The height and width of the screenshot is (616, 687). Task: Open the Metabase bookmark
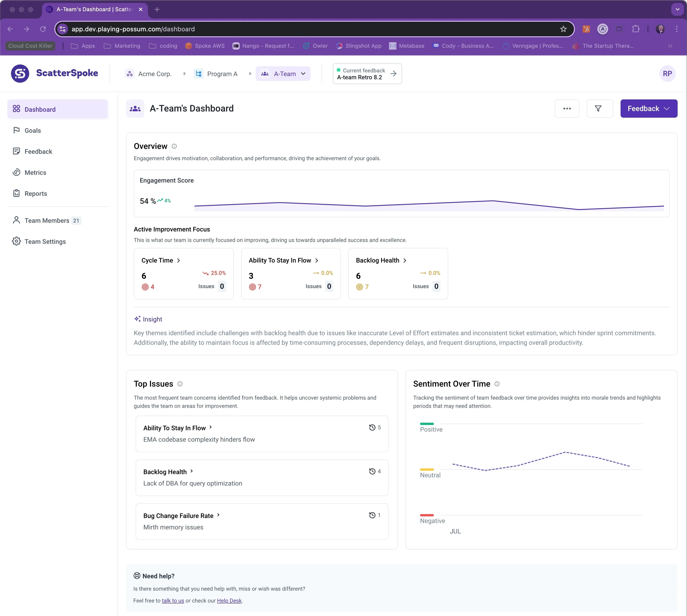pos(407,46)
